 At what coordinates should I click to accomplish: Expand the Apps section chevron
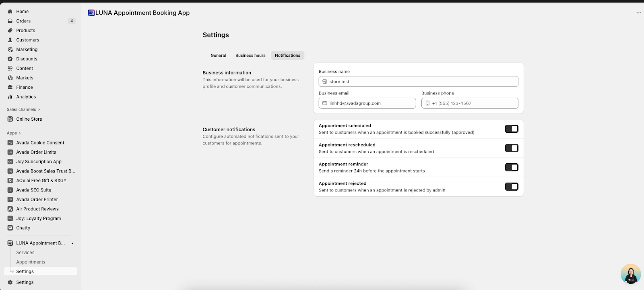tap(20, 133)
